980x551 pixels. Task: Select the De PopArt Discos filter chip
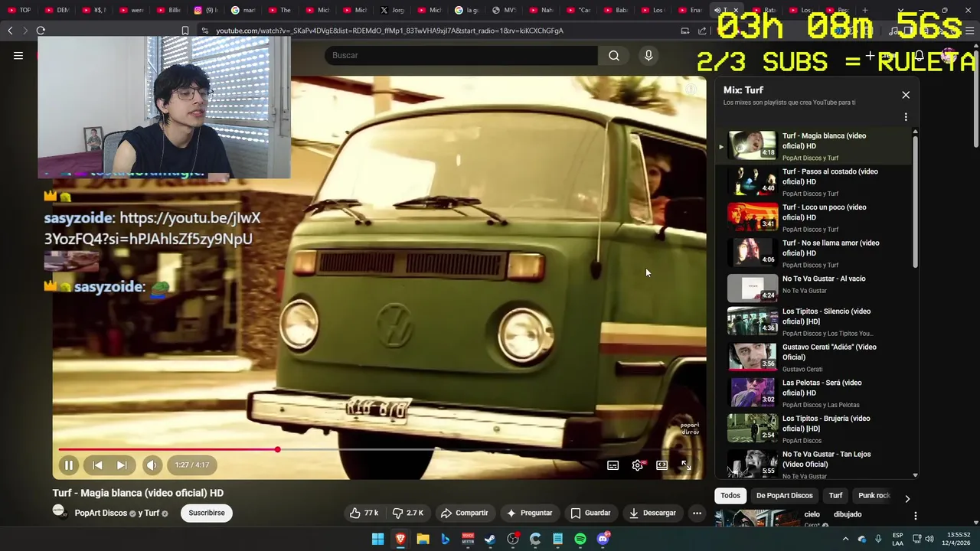[784, 495]
